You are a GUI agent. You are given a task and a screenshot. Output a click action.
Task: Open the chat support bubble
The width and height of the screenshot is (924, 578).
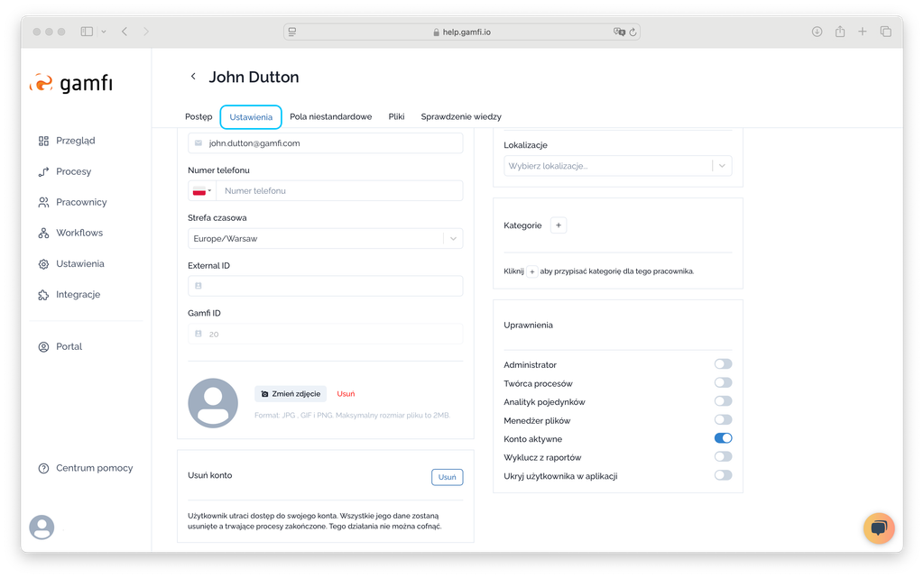tap(878, 528)
